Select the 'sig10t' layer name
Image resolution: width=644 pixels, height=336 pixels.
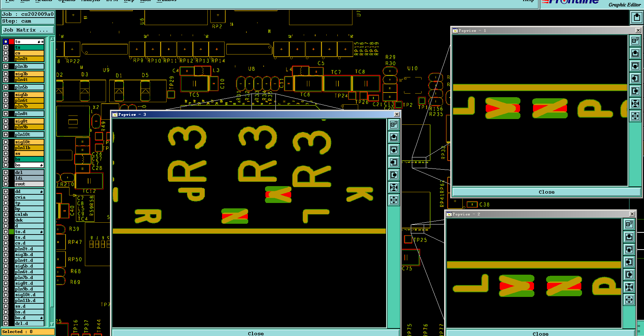(x=29, y=142)
